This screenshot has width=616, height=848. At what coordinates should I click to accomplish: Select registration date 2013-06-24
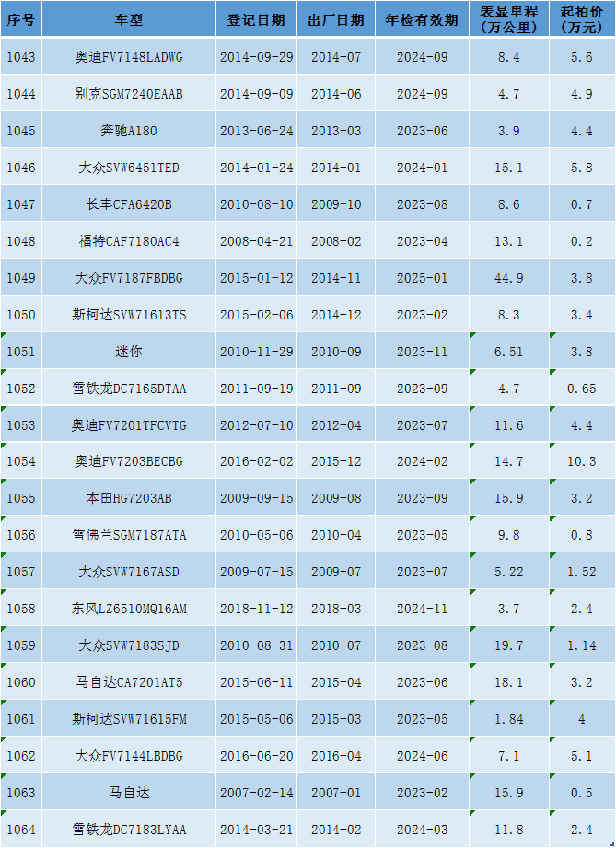click(256, 131)
